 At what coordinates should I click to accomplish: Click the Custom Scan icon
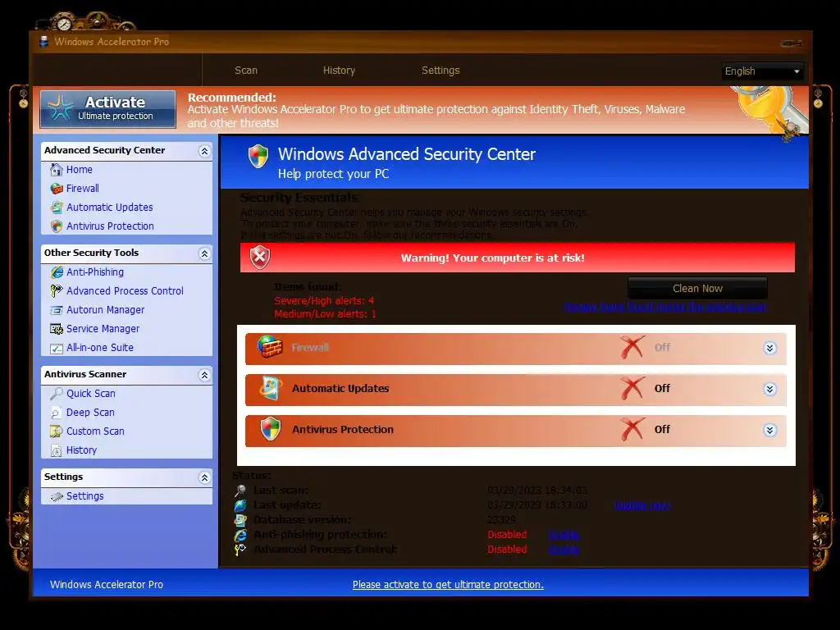pyautogui.click(x=57, y=431)
